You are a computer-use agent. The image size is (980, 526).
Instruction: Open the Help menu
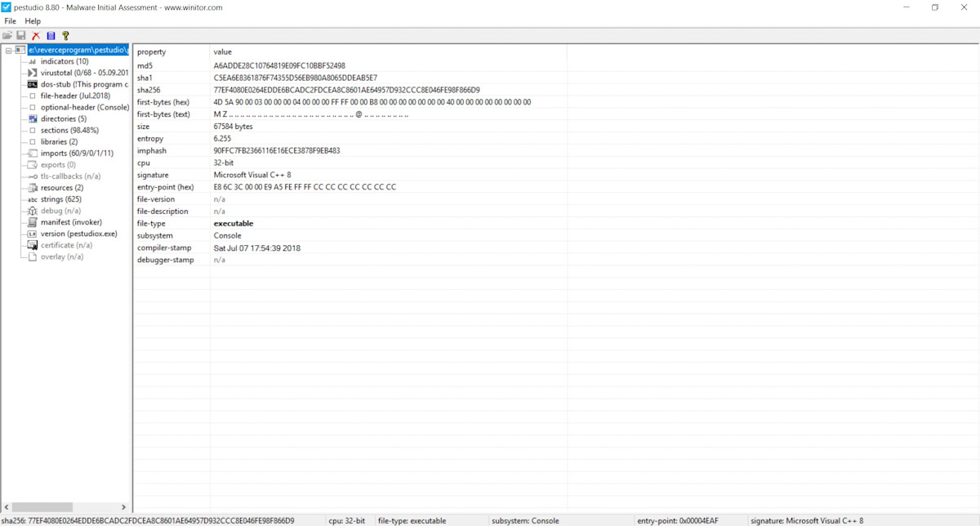click(x=33, y=21)
